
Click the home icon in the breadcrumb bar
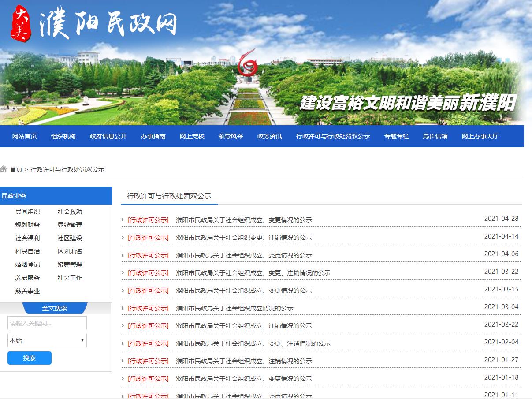point(4,169)
